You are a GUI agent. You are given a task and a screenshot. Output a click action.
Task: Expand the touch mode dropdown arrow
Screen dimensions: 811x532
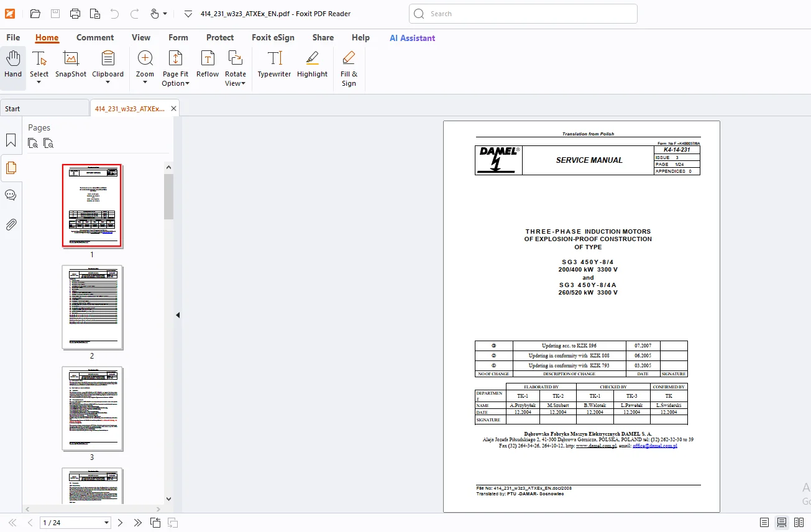[165, 14]
